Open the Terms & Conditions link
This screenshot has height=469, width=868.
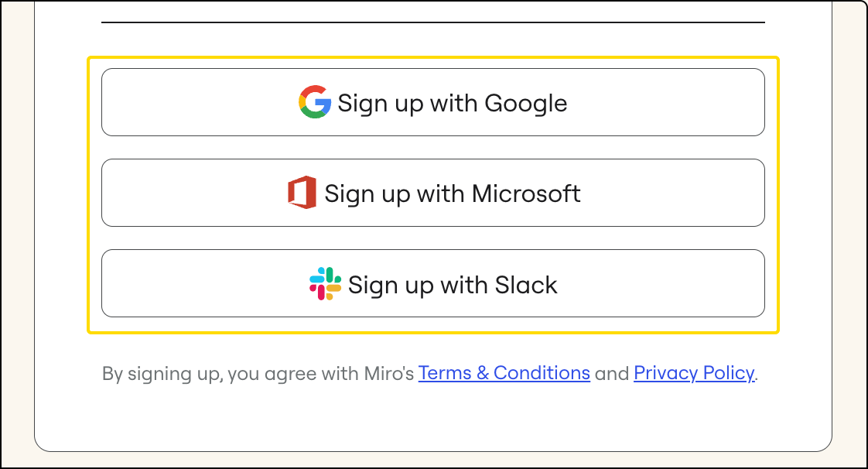pos(504,373)
